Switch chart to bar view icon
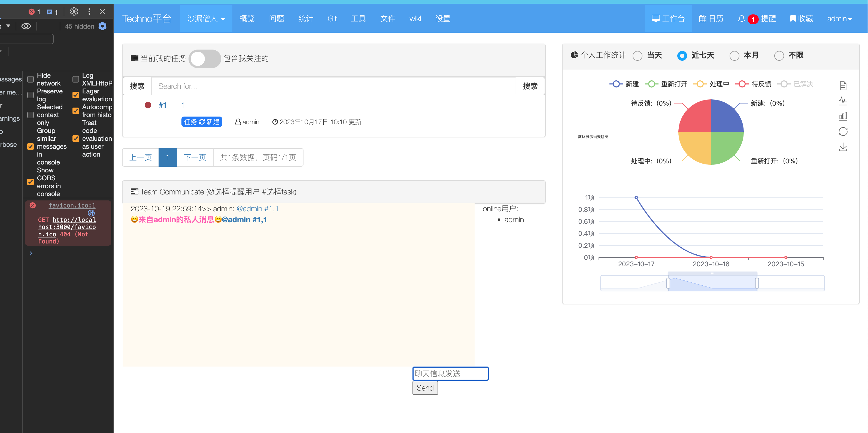Image resolution: width=868 pixels, height=433 pixels. coord(843,117)
